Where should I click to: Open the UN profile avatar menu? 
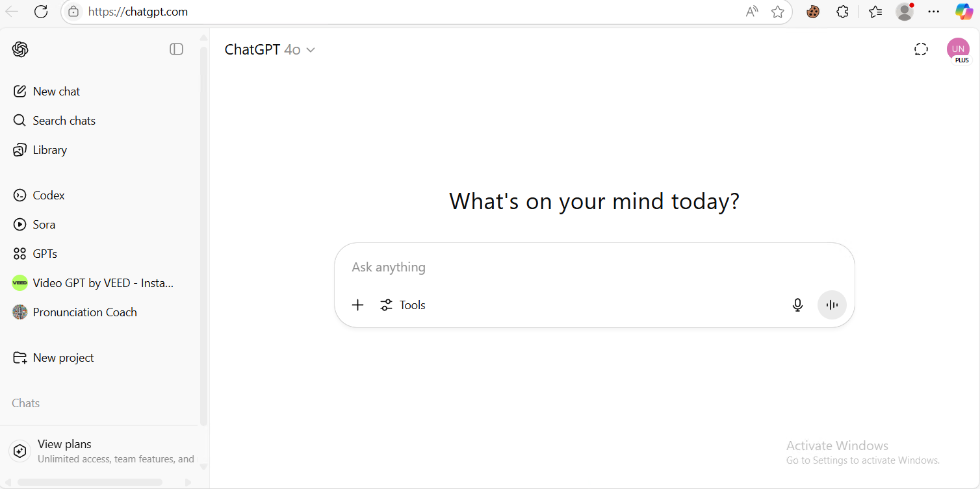pyautogui.click(x=957, y=49)
